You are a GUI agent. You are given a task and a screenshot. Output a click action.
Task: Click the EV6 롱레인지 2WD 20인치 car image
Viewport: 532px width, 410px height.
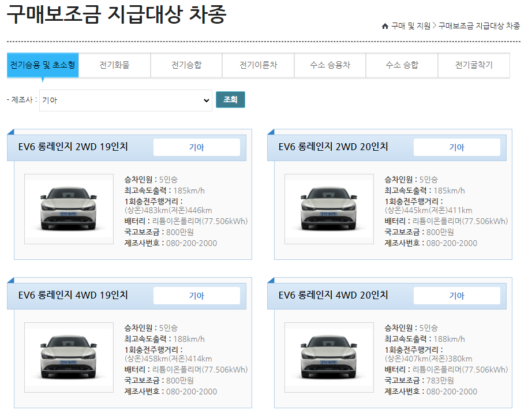pos(329,209)
